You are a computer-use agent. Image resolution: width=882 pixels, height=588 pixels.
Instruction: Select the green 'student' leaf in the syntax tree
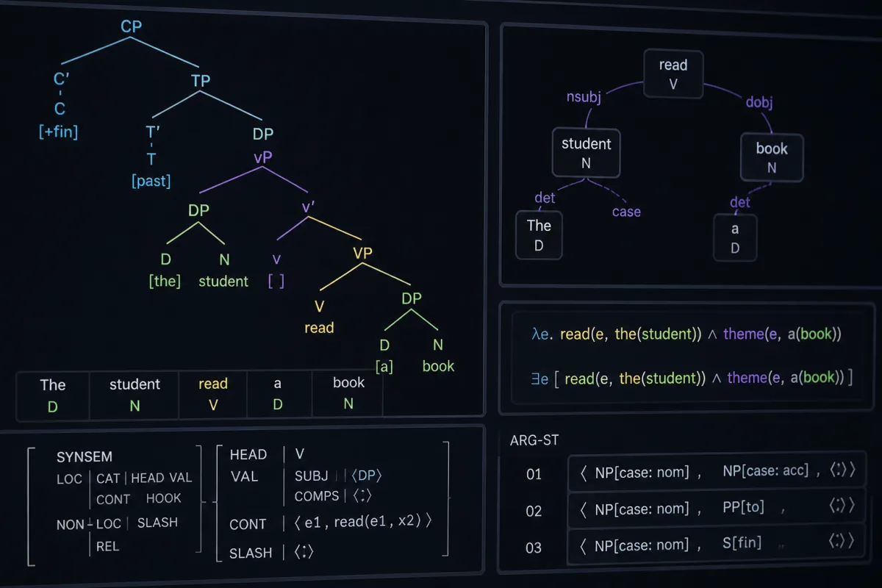[x=223, y=281]
